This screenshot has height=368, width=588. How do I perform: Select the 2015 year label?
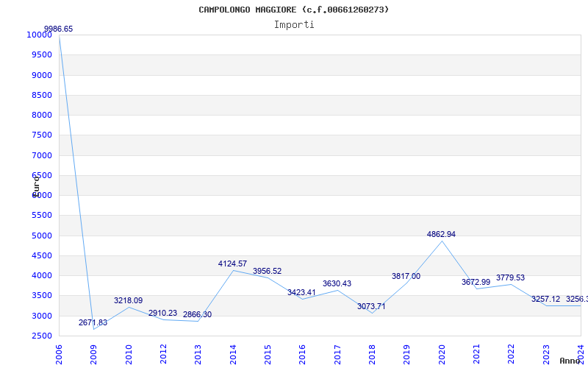pyautogui.click(x=268, y=355)
